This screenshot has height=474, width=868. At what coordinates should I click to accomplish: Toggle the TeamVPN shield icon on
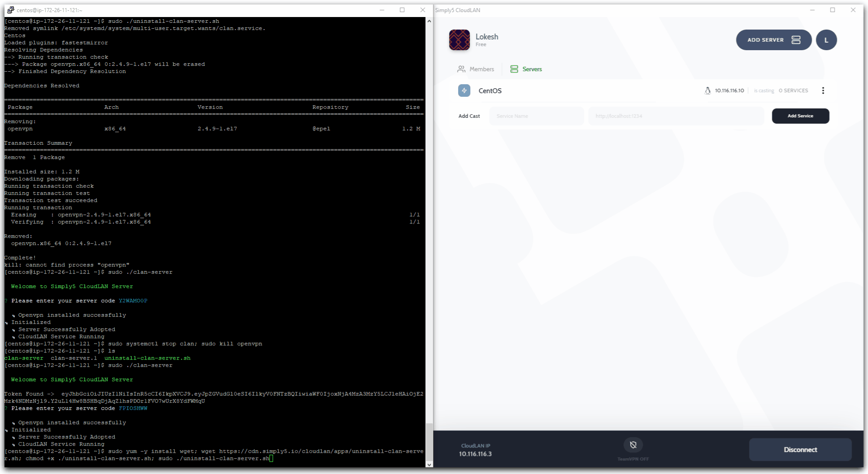[633, 445]
